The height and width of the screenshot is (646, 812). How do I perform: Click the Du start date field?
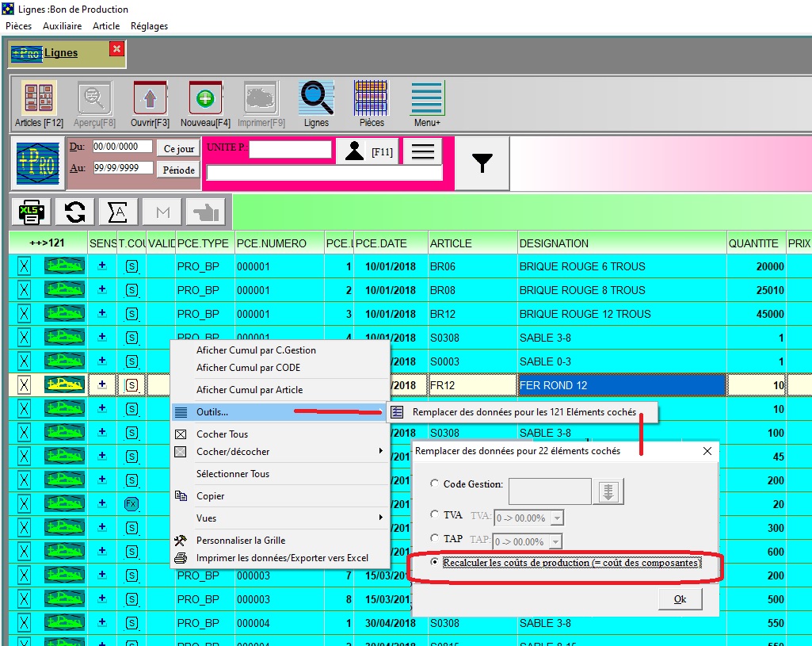pos(122,147)
